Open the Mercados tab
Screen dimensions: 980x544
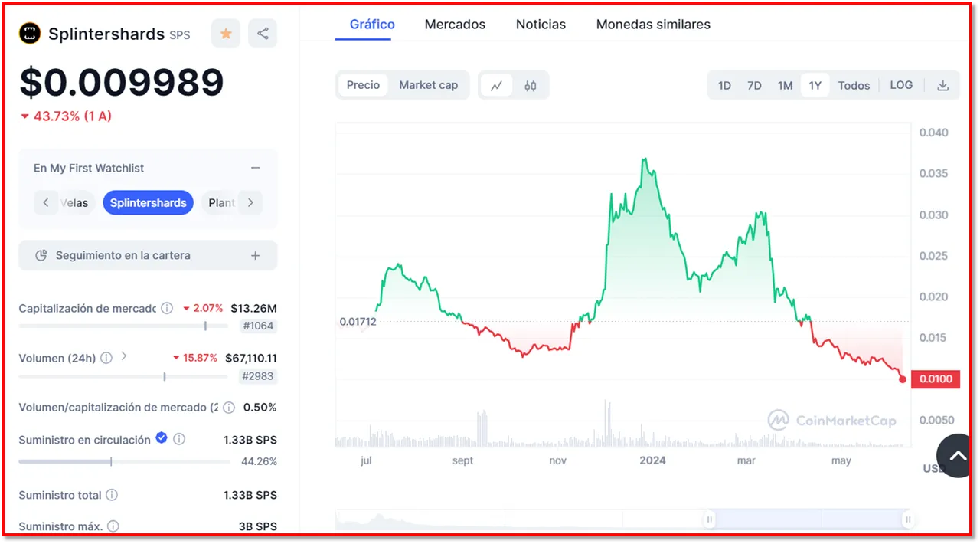455,25
